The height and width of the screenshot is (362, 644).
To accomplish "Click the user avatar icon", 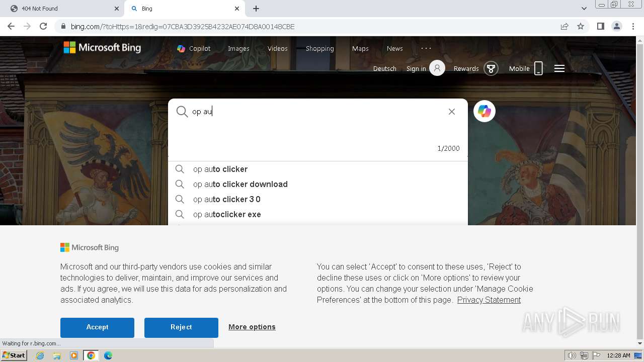I will coord(437,68).
